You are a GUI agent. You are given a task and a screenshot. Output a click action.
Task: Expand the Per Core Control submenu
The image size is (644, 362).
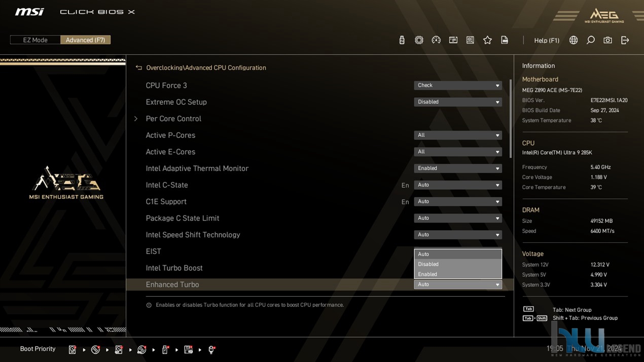point(173,119)
